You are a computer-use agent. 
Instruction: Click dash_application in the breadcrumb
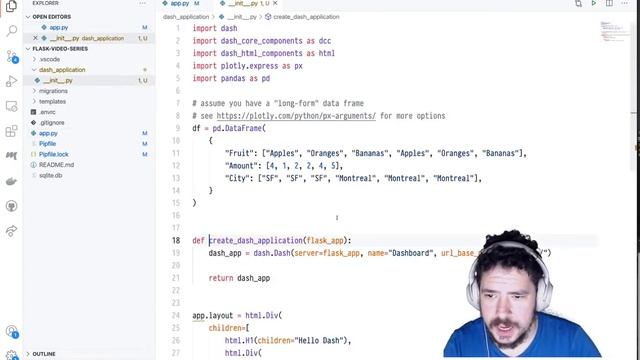coord(186,17)
